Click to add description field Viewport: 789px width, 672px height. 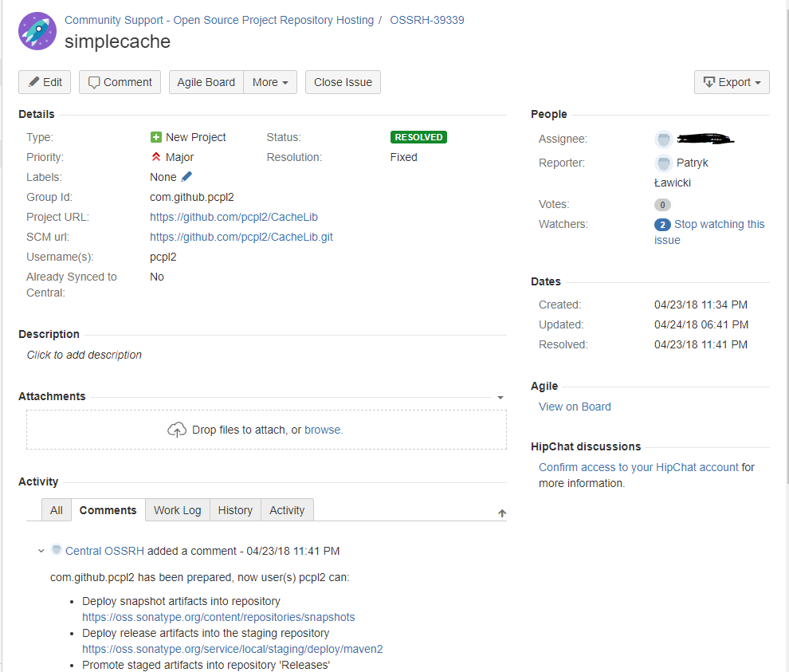(x=84, y=355)
